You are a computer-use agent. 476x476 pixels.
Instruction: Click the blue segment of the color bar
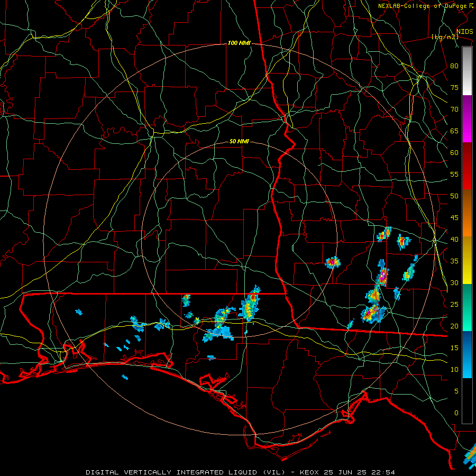click(467, 354)
